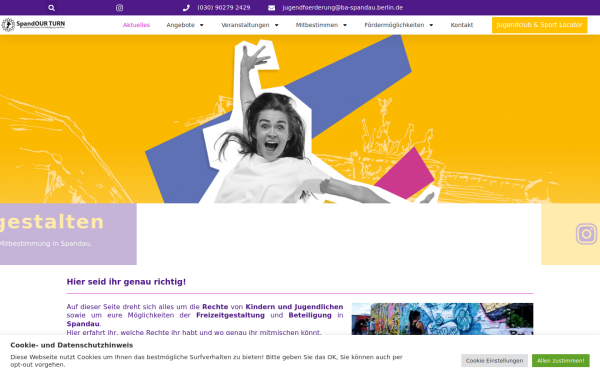600x375 pixels.
Task: Click bold word 'Beteiligung'
Action: (310, 315)
